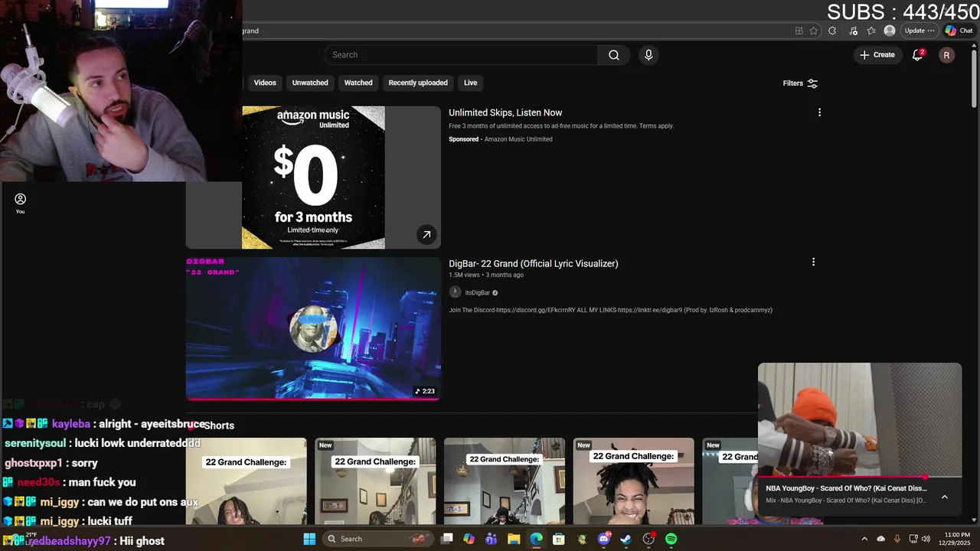Open the Amazon ad external link arrow

tap(426, 235)
